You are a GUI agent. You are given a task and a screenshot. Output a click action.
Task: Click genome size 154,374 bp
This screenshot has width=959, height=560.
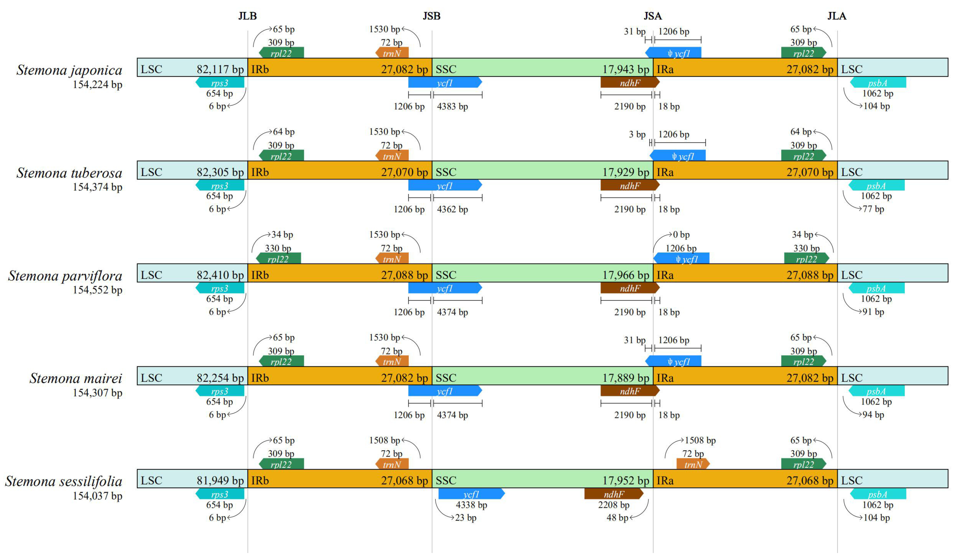pyautogui.click(x=97, y=187)
